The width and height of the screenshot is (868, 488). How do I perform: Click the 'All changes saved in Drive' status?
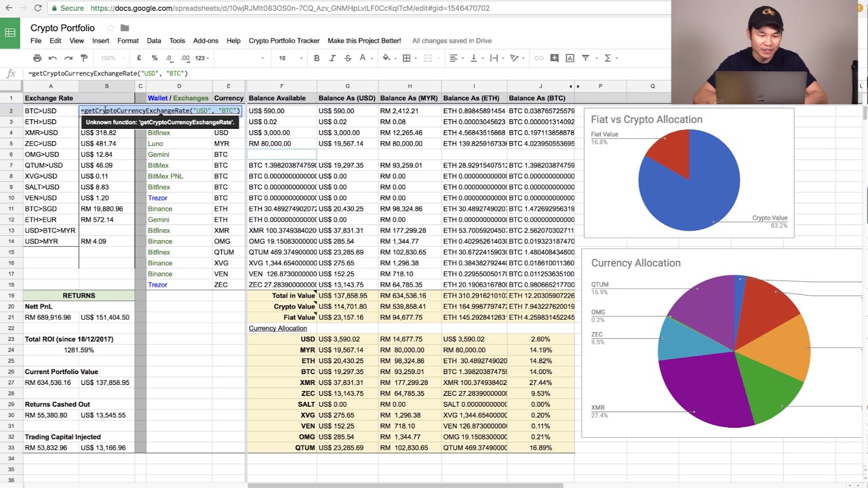click(x=452, y=41)
